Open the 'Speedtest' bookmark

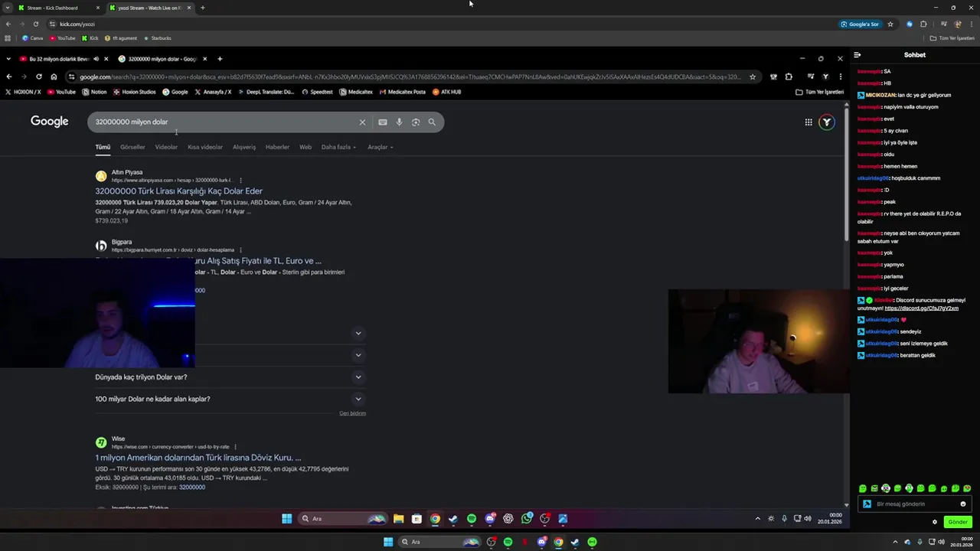click(x=317, y=92)
